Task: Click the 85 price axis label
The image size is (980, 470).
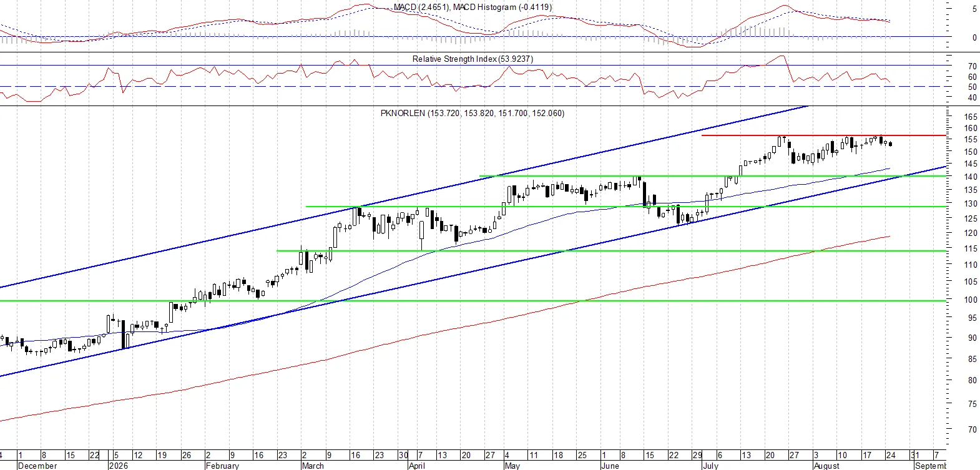Action: click(973, 359)
